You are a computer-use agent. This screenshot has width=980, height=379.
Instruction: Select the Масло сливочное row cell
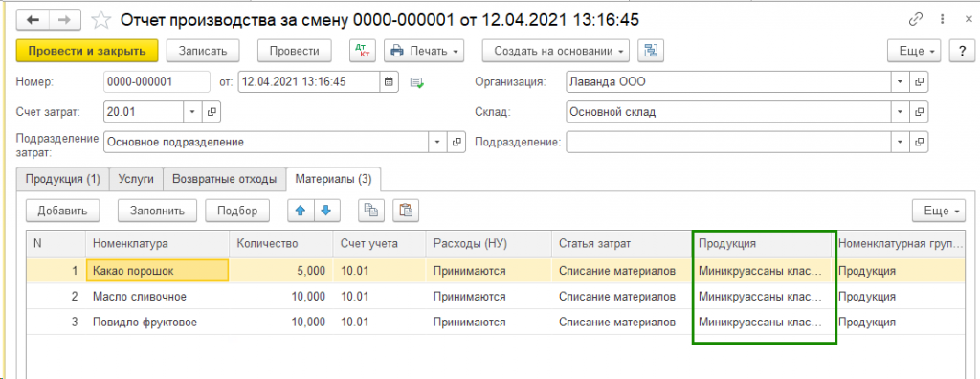click(158, 297)
